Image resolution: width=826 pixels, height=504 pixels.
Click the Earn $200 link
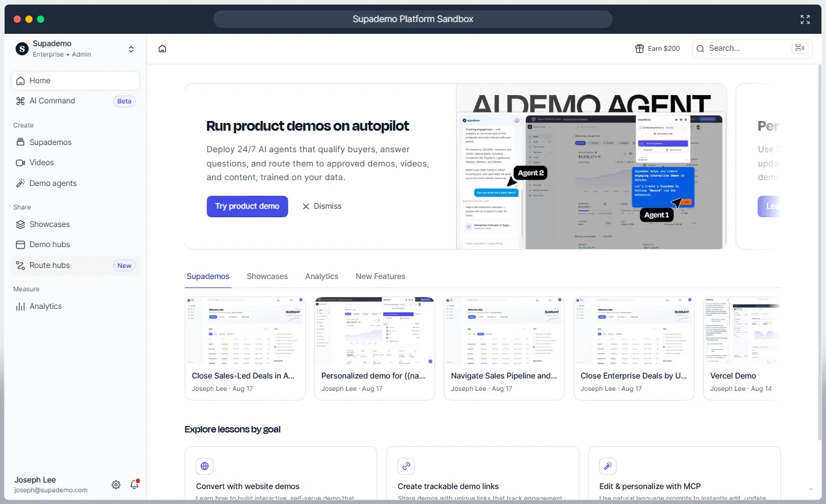(x=658, y=48)
